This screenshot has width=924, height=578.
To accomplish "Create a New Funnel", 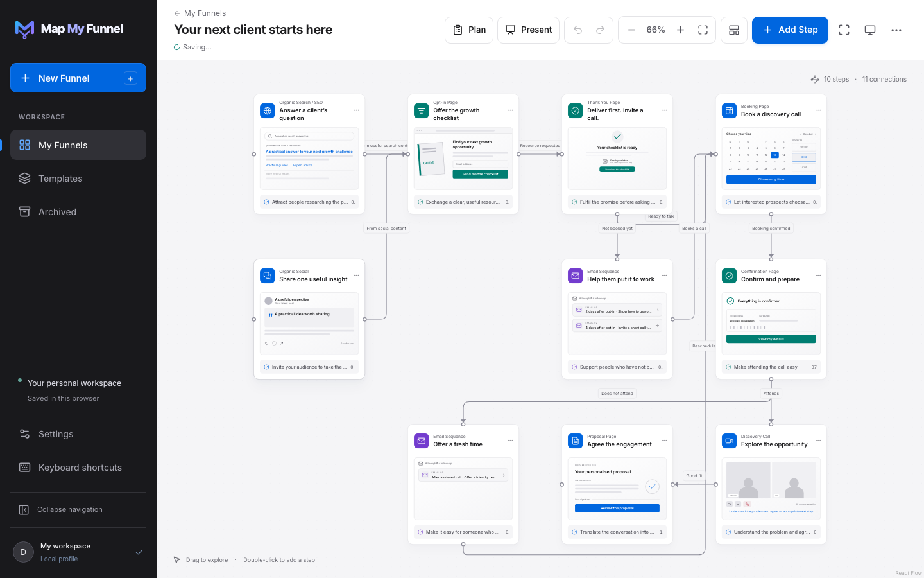I will [x=78, y=78].
